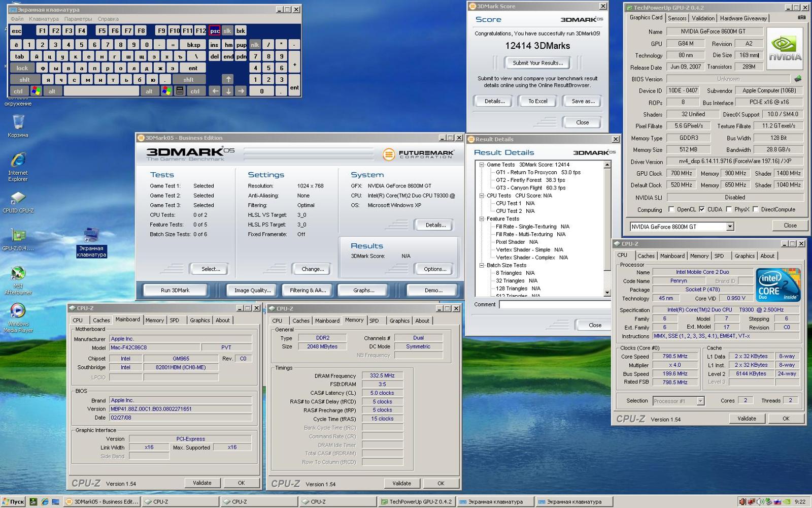Click the BIOS save chip icon in GPU-Z
The width and height of the screenshot is (812, 508).
798,79
